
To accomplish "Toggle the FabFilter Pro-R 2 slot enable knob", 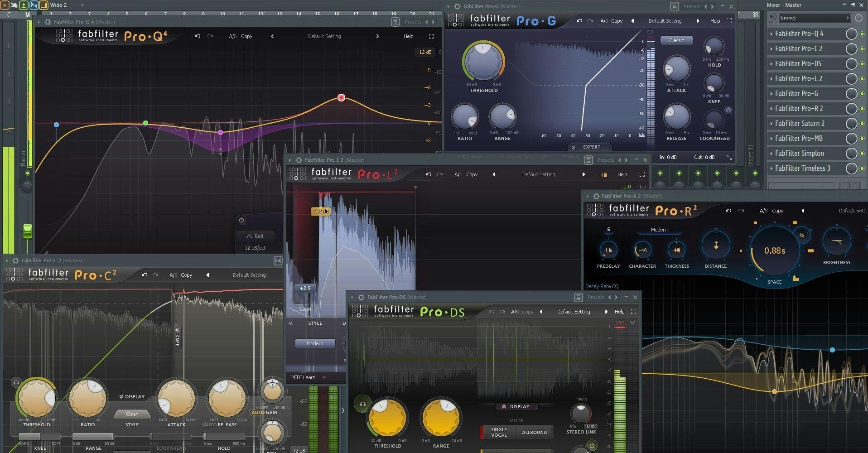I will coord(852,108).
